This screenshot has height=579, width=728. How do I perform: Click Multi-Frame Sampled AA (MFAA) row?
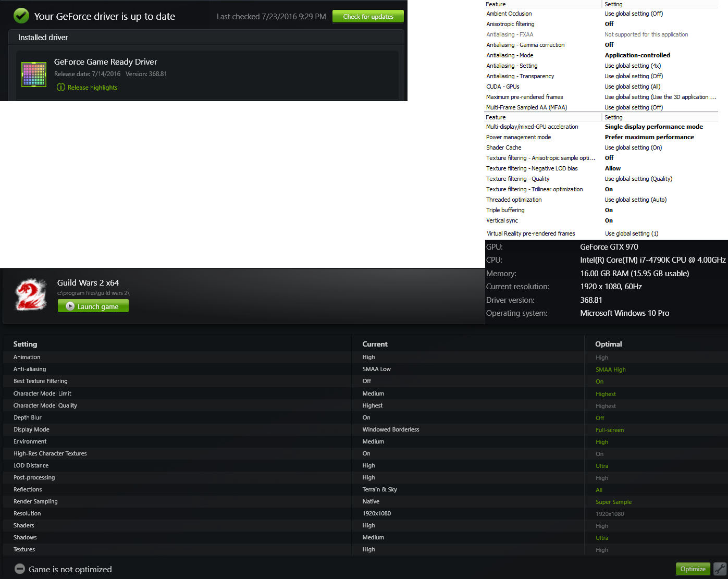[x=601, y=107]
